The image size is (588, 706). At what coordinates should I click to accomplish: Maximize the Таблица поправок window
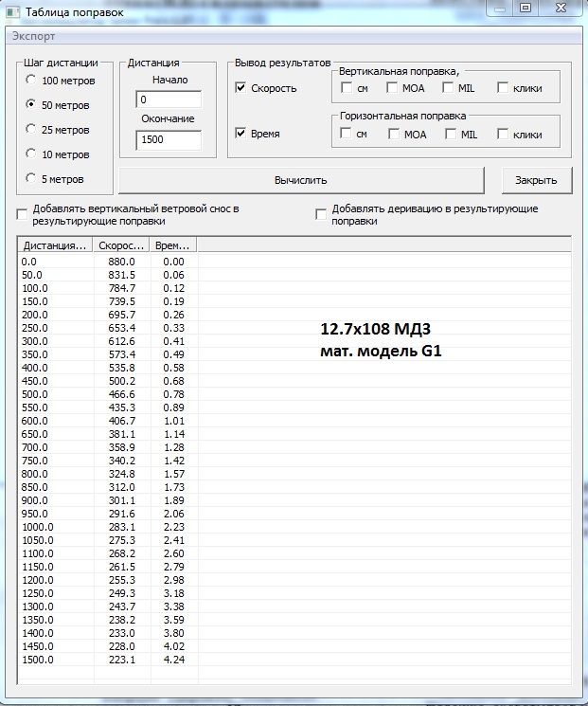(526, 9)
